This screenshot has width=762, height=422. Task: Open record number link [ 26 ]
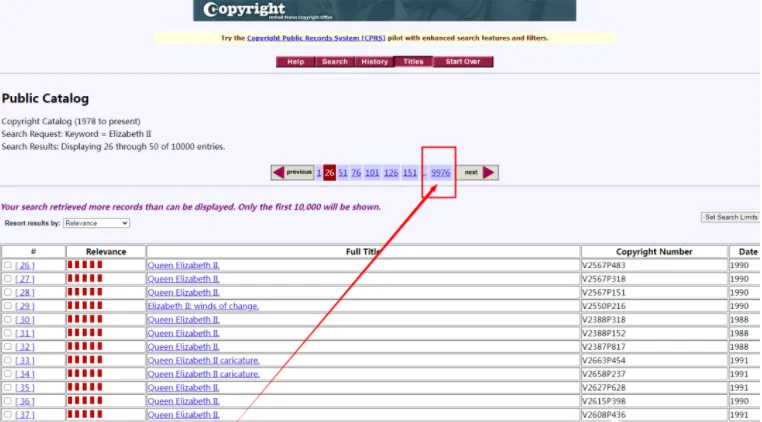25,265
